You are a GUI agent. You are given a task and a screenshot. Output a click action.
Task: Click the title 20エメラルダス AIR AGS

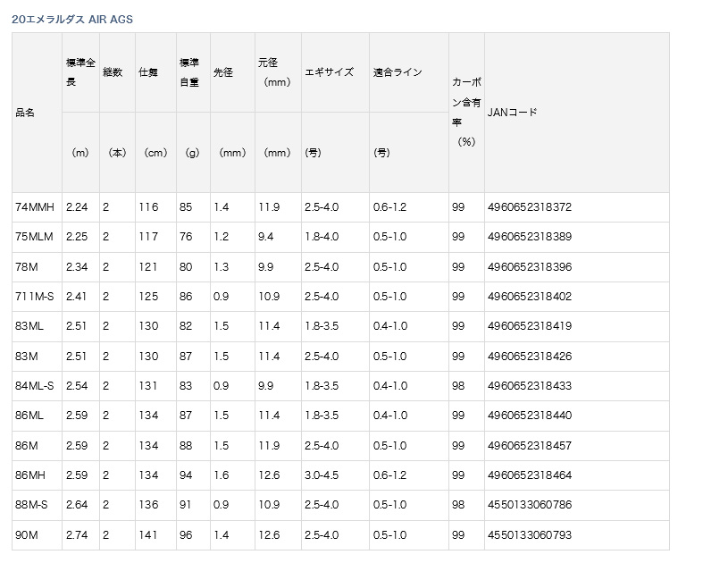coord(72,19)
